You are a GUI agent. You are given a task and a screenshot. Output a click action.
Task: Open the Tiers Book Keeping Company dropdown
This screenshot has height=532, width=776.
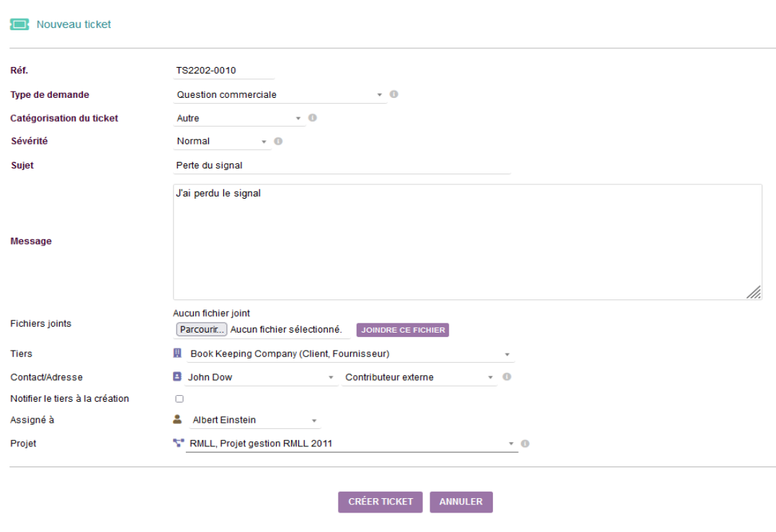click(350, 354)
